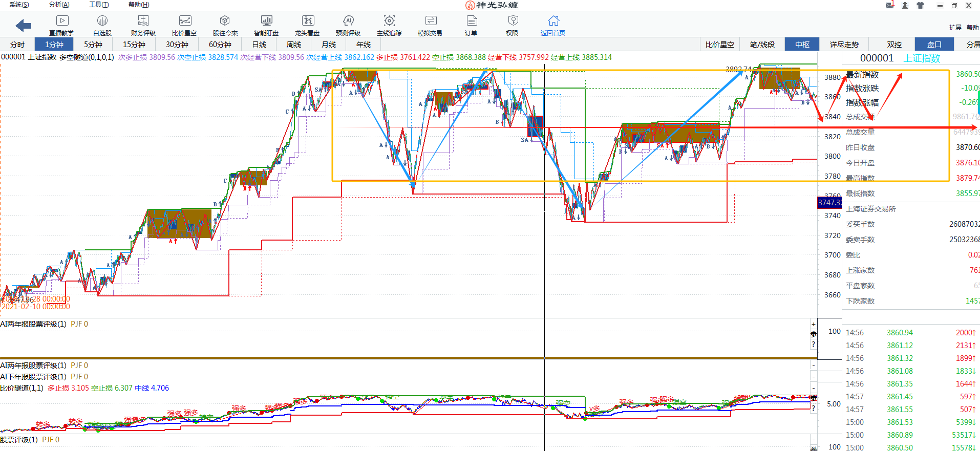
Task: Open 主线追踪 main line tracking
Action: 389,25
